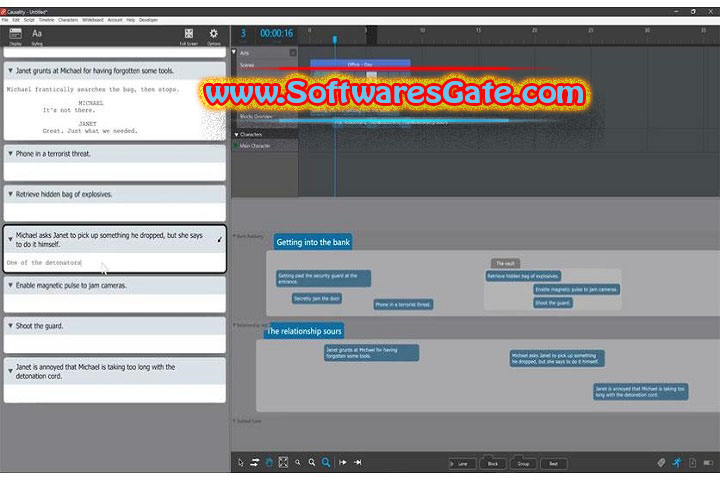Select the pointer arrow tool
720x480 pixels.
tap(241, 463)
